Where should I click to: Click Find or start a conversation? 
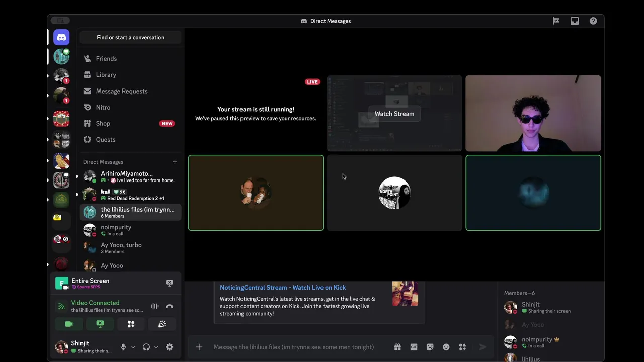130,37
